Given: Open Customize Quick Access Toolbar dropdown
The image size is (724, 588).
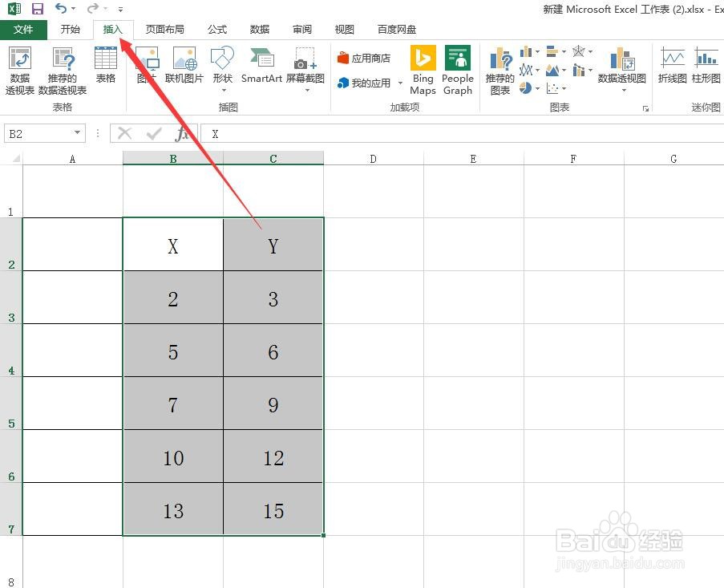Looking at the screenshot, I should coord(120,9).
